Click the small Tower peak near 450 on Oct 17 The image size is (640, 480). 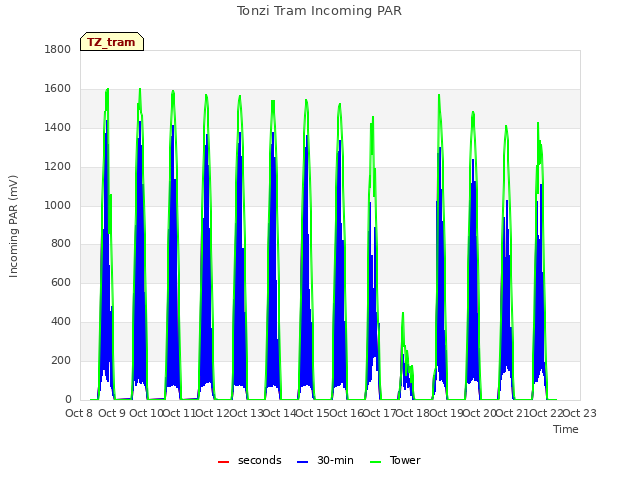coord(403,313)
